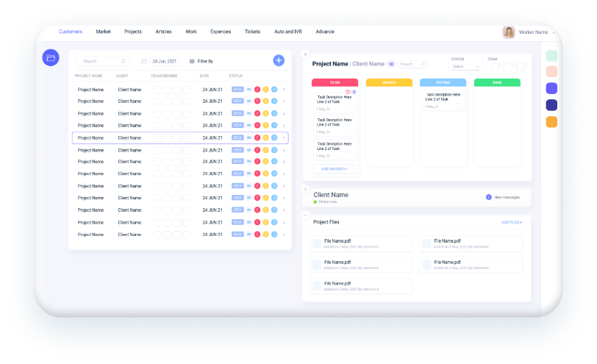Tick the checkbox on the first To Do task
597x364 pixels.
coord(351,107)
